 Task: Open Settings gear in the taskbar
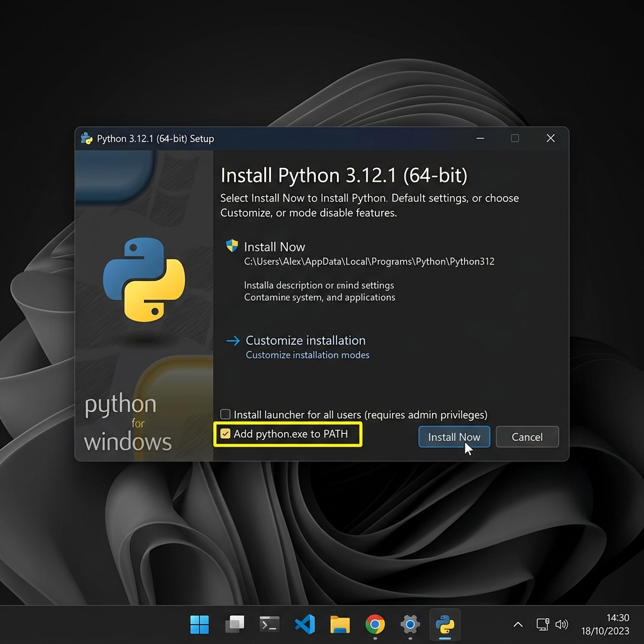coord(410,625)
